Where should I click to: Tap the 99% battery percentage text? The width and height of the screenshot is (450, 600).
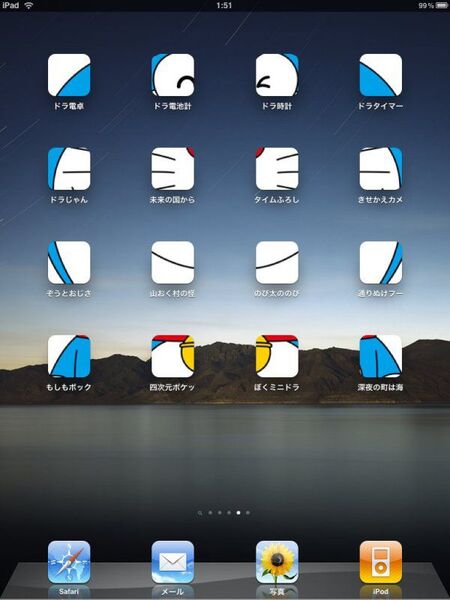click(x=426, y=5)
